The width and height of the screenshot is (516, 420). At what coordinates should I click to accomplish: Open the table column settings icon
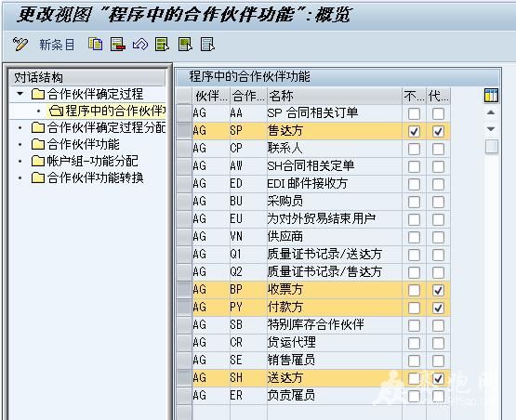click(x=491, y=96)
